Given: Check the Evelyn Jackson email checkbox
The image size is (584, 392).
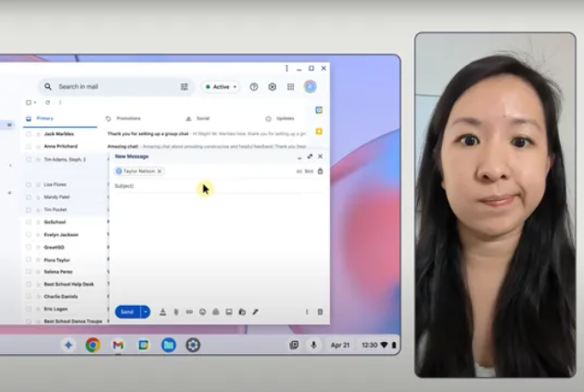Looking at the screenshot, I should click(x=29, y=234).
